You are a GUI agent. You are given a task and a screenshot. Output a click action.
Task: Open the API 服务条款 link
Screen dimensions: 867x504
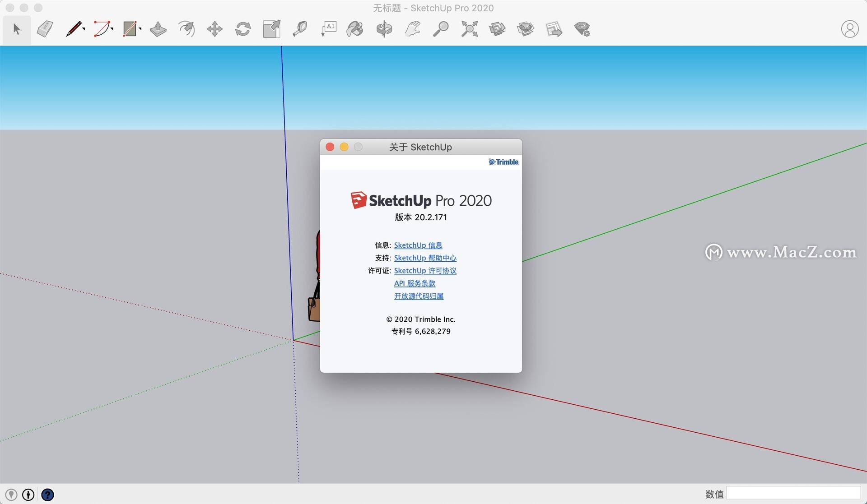coord(415,283)
